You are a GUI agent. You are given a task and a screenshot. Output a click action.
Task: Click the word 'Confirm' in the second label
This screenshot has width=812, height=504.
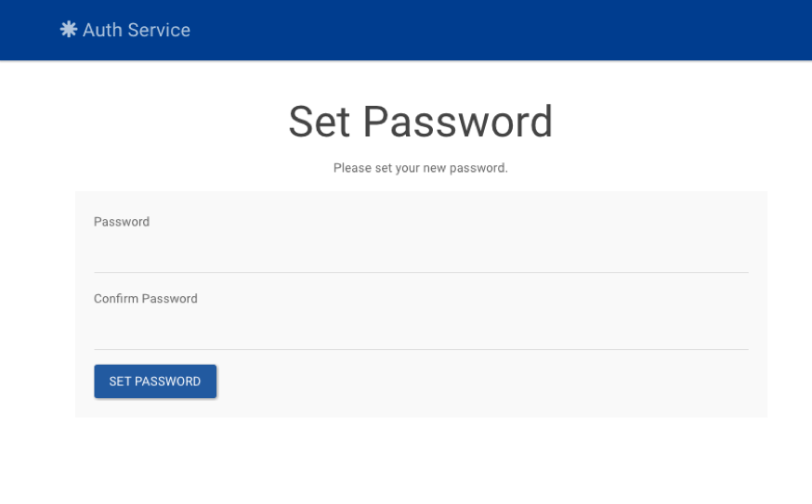tap(118, 299)
